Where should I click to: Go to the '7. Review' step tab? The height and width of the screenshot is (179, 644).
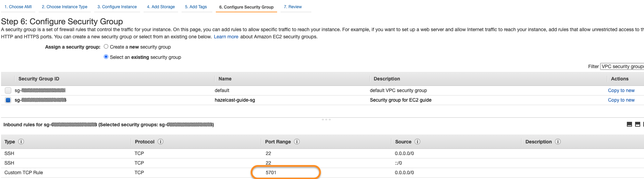293,7
